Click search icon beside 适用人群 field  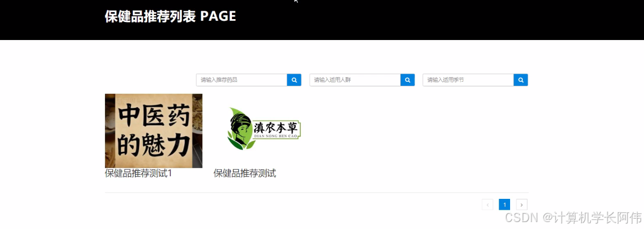coord(407,80)
